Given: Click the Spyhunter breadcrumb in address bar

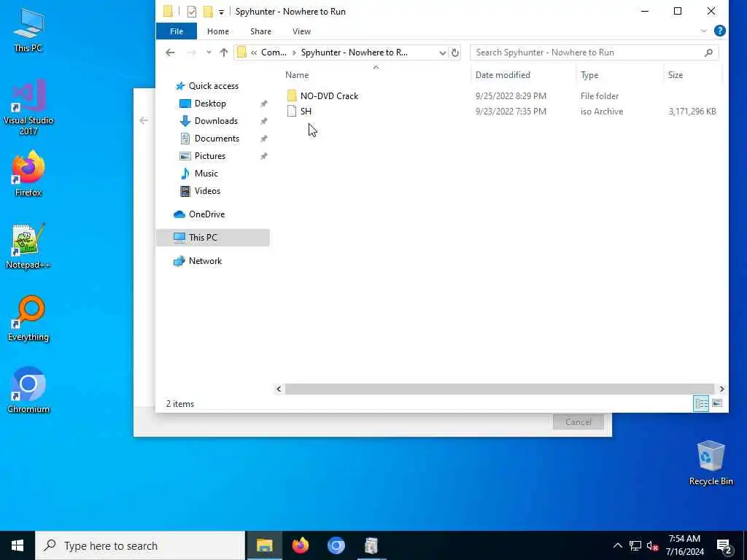Looking at the screenshot, I should click(x=354, y=52).
